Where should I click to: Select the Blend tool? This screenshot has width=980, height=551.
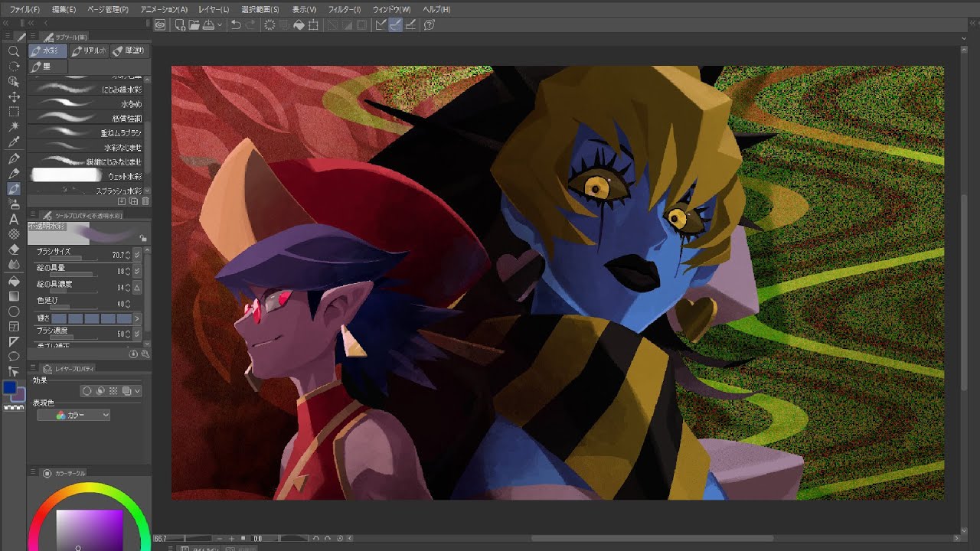[14, 265]
